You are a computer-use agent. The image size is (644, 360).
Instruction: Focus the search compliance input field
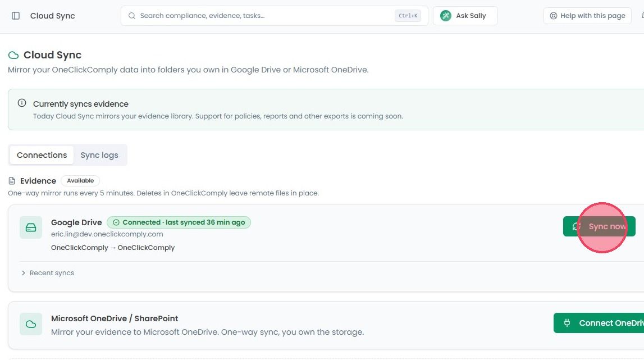pyautogui.click(x=275, y=16)
